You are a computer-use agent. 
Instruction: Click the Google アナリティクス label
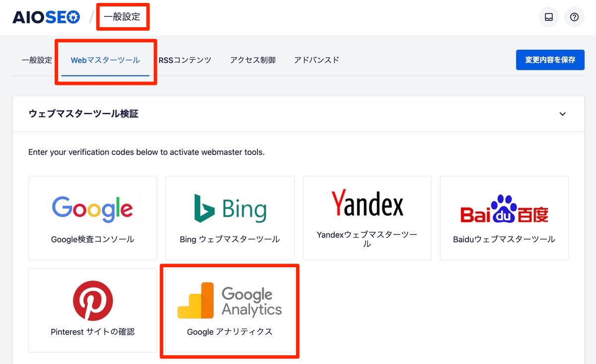pos(230,332)
